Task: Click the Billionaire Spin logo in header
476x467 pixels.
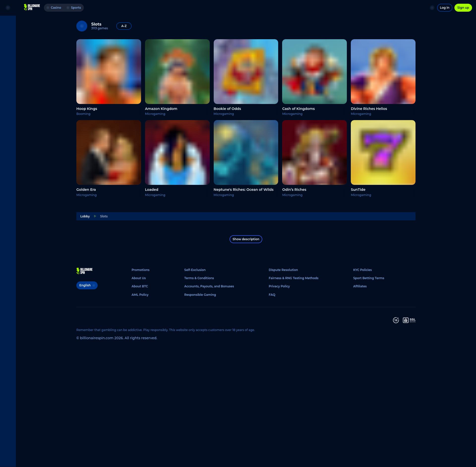Action: tap(32, 7)
